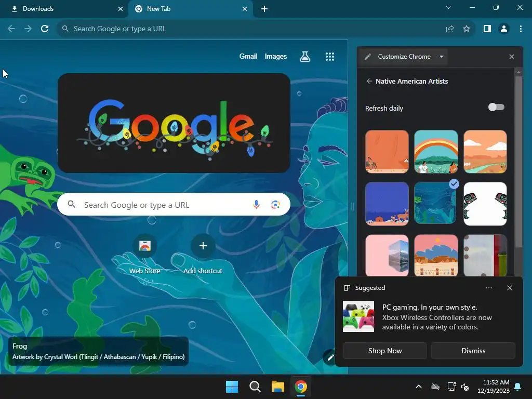
Task: Select the rainbow landscape theme thumbnail
Action: [x=436, y=152]
